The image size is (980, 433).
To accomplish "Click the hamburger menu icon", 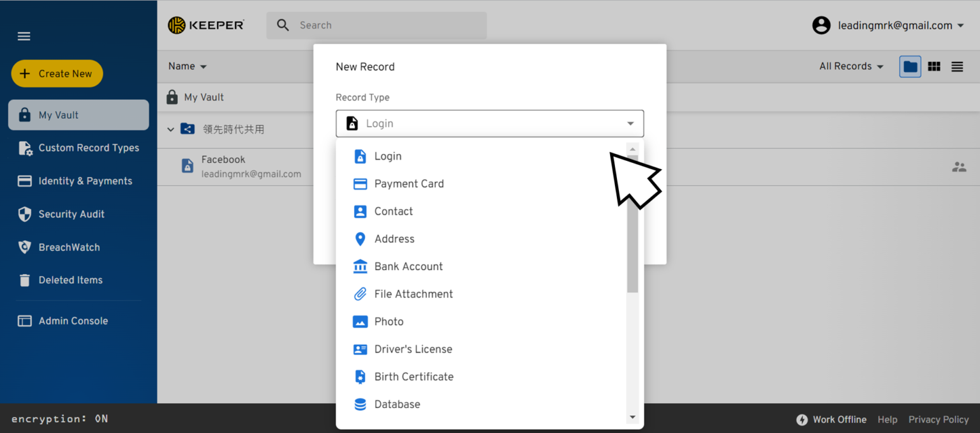I will pyautogui.click(x=24, y=36).
